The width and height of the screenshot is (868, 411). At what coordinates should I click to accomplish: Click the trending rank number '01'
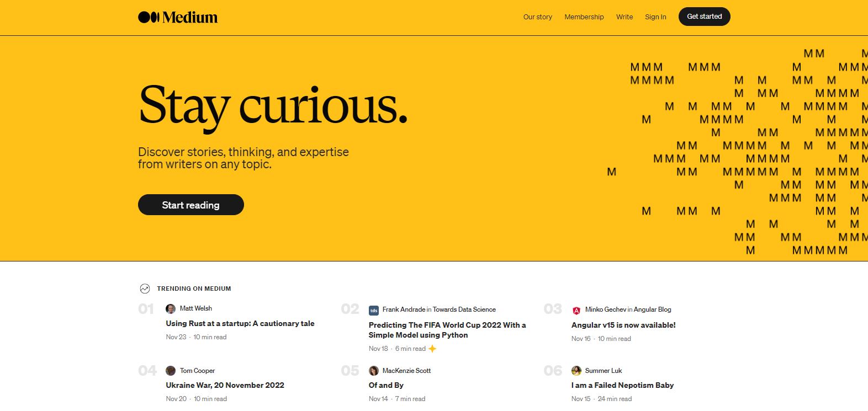146,309
